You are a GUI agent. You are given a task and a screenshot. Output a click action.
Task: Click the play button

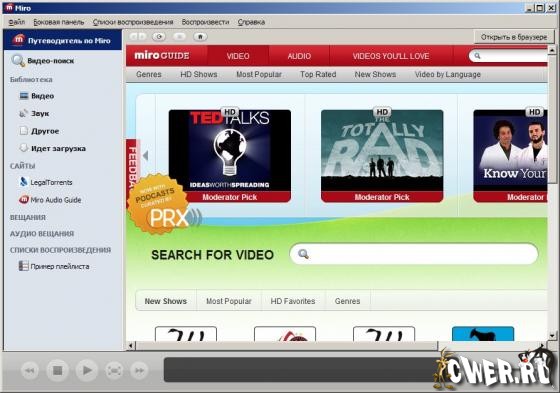86,370
